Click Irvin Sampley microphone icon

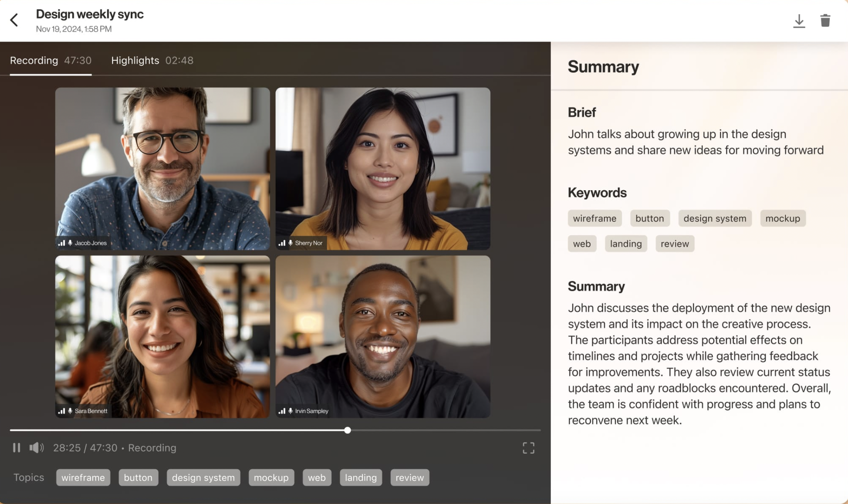290,411
